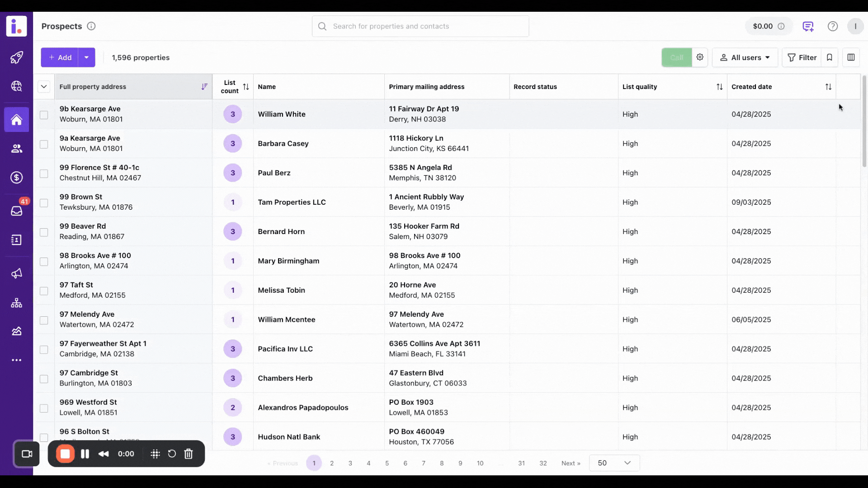Open the globe prospecting tool in sidebar

click(x=16, y=86)
